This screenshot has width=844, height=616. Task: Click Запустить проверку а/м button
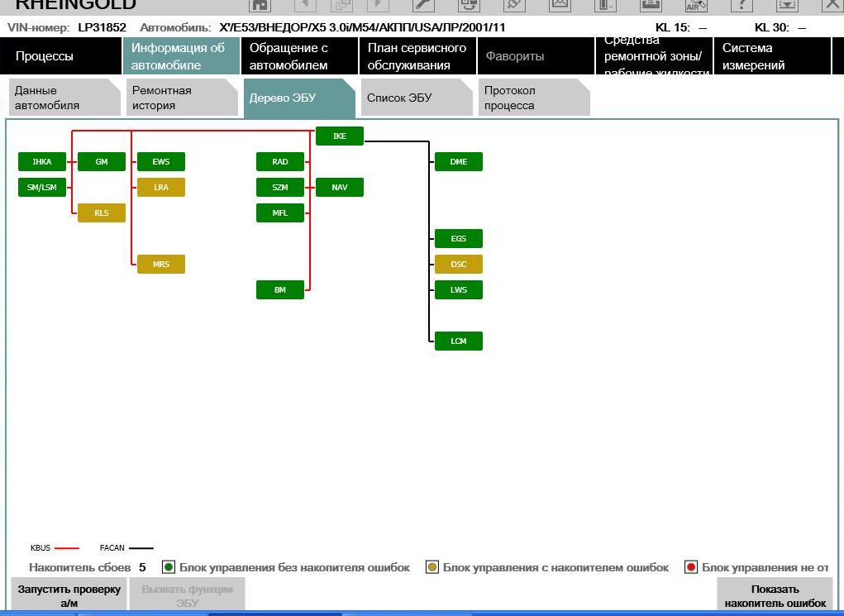[69, 595]
